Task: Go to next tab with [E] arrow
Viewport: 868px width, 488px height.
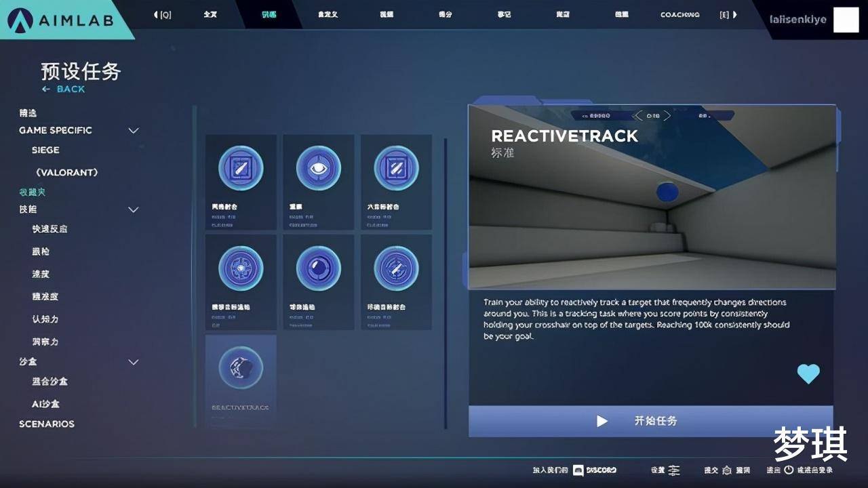Action: click(729, 14)
